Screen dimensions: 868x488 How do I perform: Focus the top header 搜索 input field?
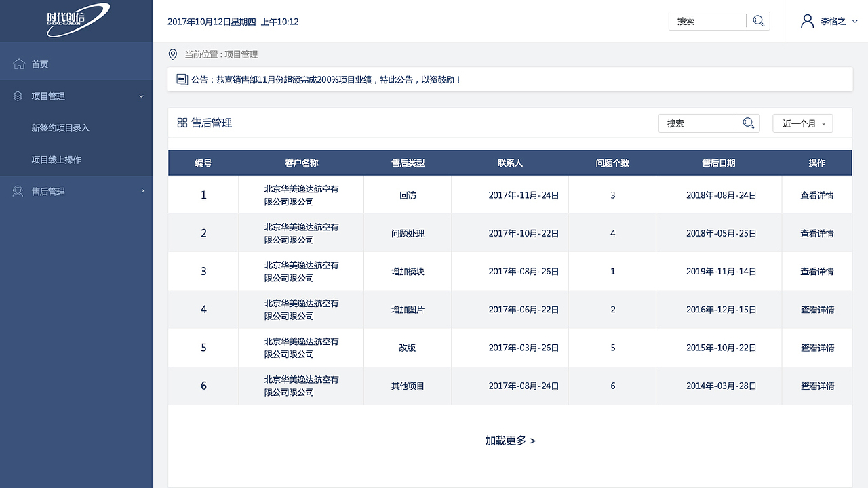pos(707,21)
